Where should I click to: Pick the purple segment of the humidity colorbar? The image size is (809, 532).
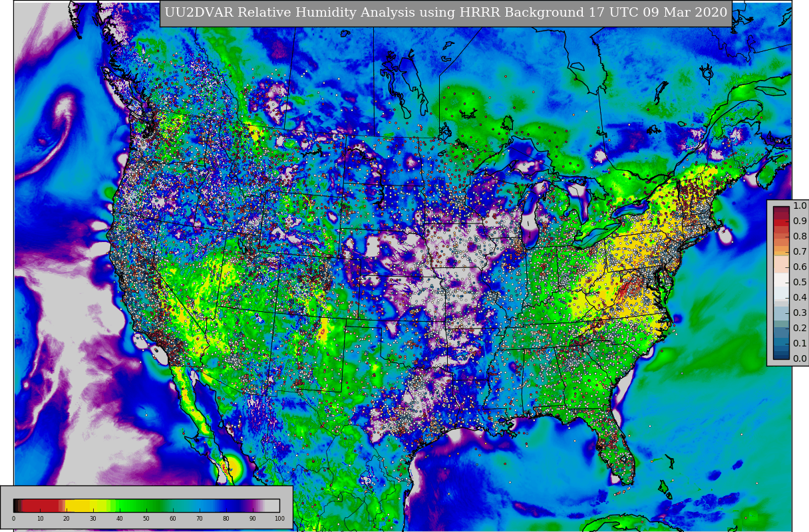(x=251, y=505)
